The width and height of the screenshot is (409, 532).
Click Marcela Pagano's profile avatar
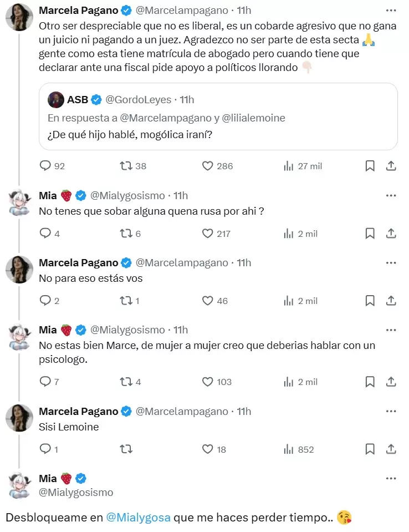(x=19, y=17)
